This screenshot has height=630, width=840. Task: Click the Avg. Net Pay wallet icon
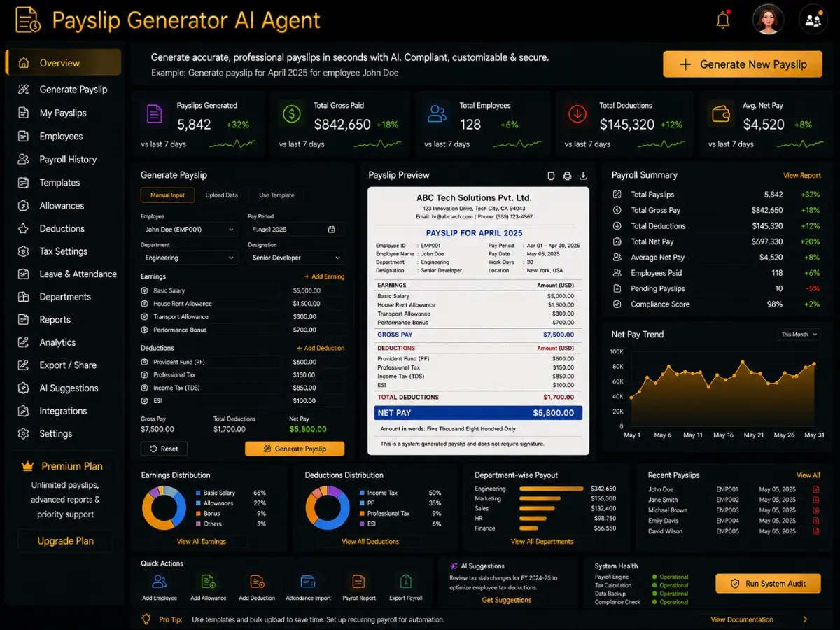click(x=721, y=114)
